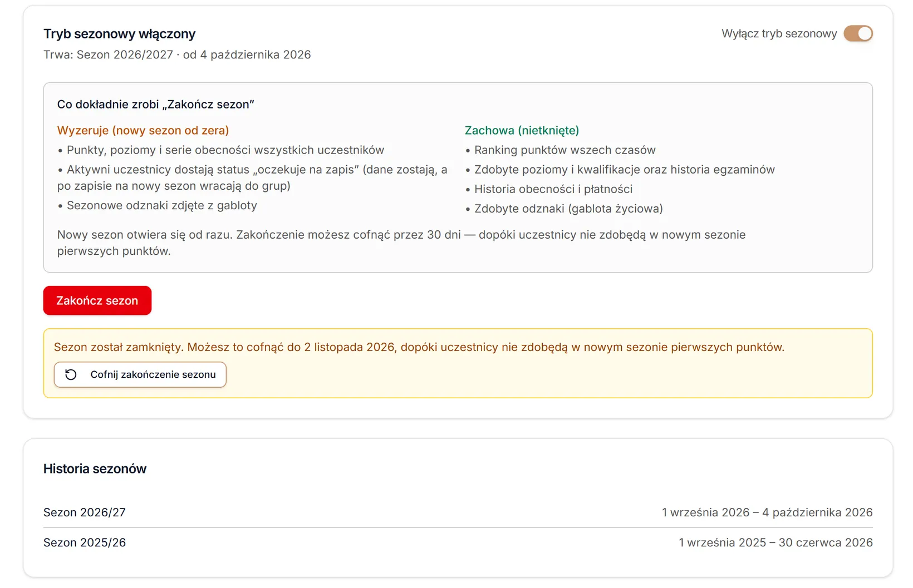Click "Historia obecności i płatności" list item
Viewport: 913px width, 588px height.
click(x=549, y=189)
